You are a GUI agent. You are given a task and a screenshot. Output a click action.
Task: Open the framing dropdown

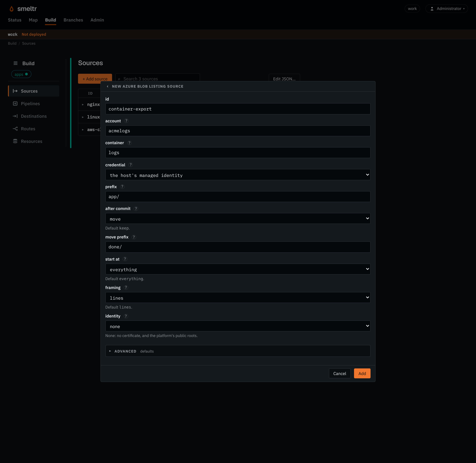[x=238, y=298]
